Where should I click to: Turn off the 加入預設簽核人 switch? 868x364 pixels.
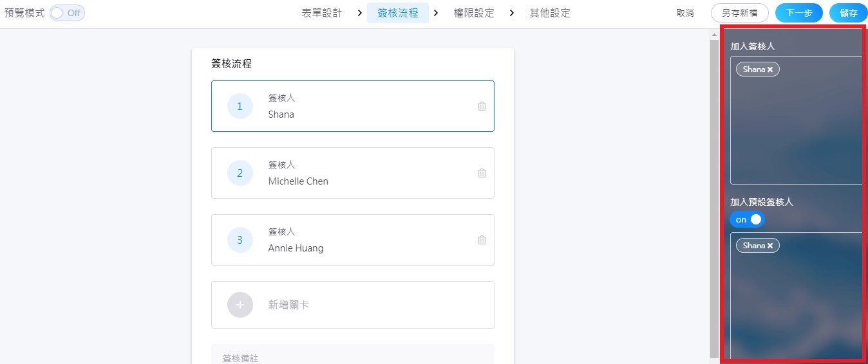pyautogui.click(x=747, y=219)
